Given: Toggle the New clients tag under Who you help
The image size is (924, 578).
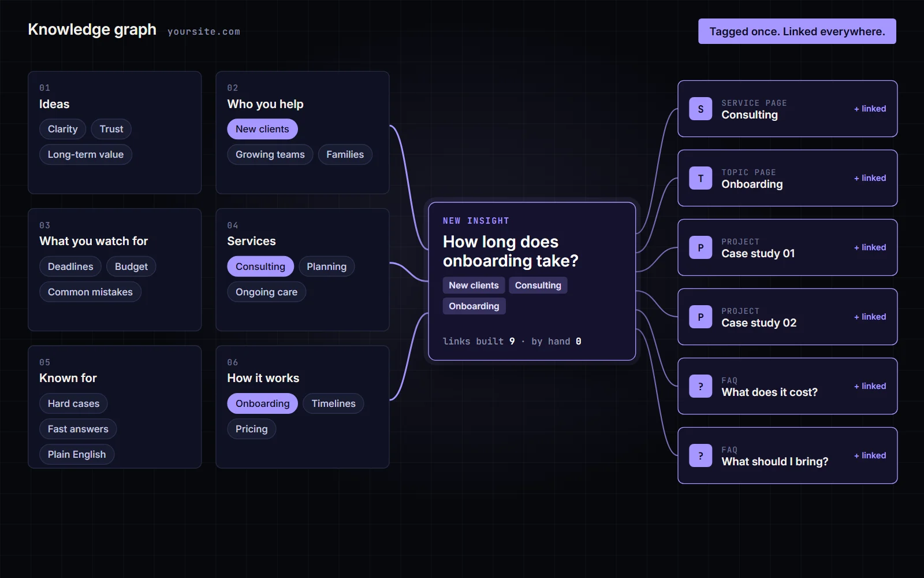Looking at the screenshot, I should (x=262, y=129).
